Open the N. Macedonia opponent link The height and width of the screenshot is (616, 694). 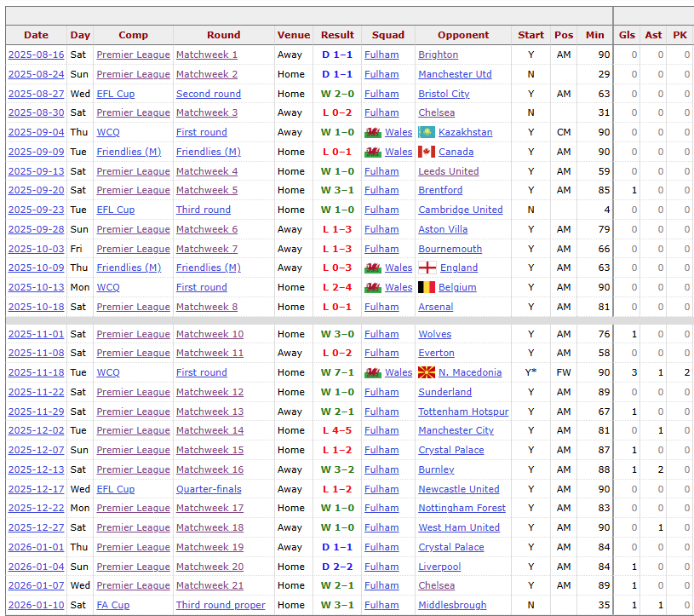pyautogui.click(x=470, y=372)
